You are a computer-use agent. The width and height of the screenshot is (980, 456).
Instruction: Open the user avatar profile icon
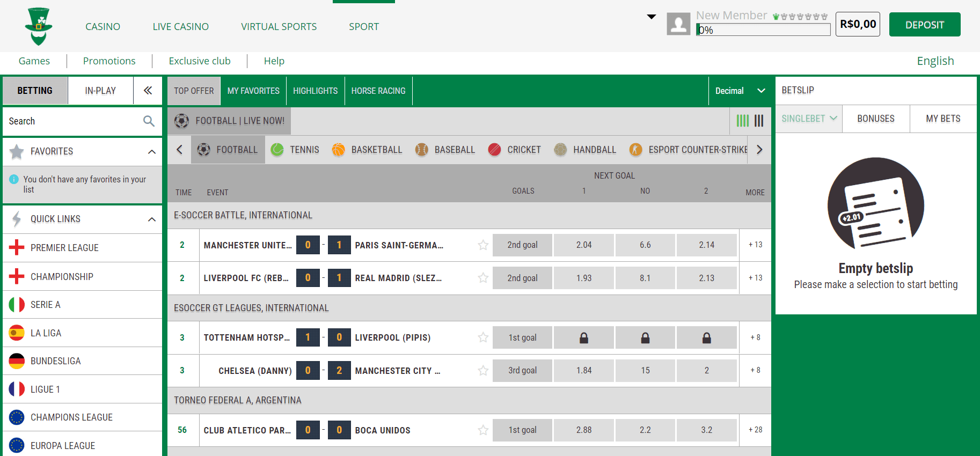[x=678, y=24]
